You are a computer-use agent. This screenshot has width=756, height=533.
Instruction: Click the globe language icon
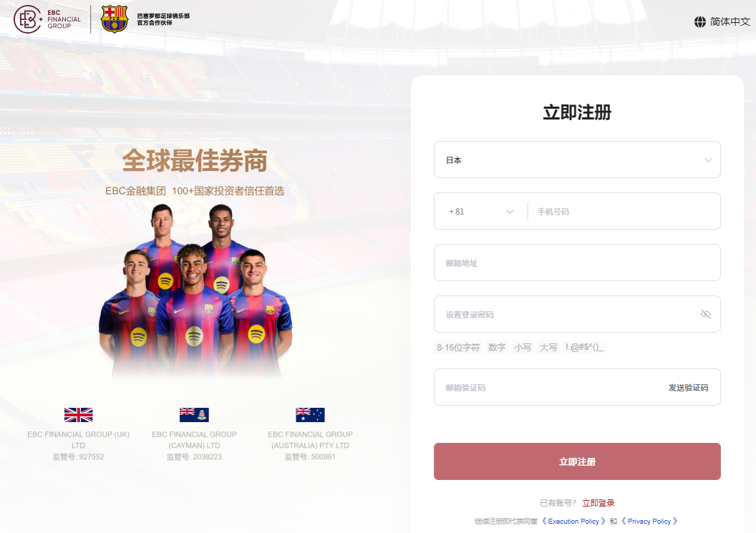(x=700, y=21)
